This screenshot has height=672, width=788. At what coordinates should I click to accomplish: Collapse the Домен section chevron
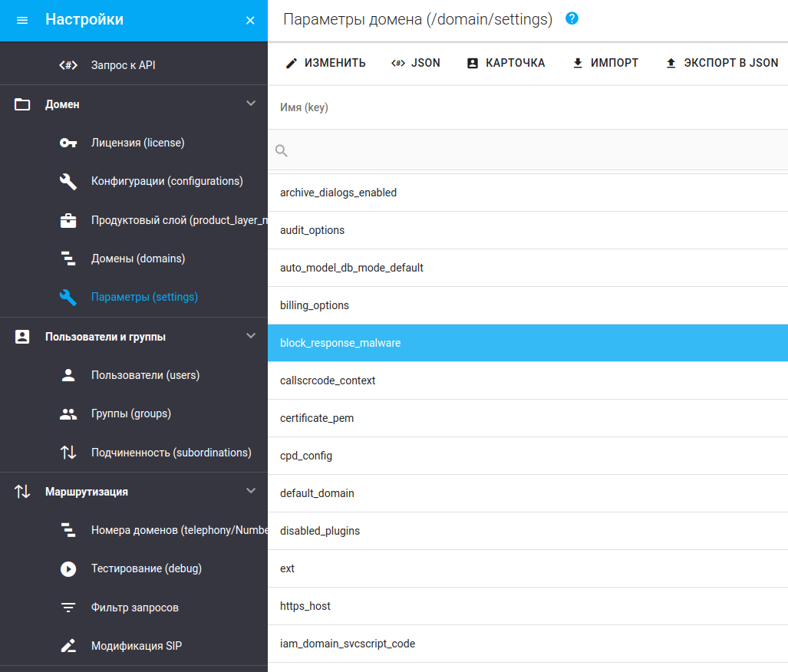250,104
